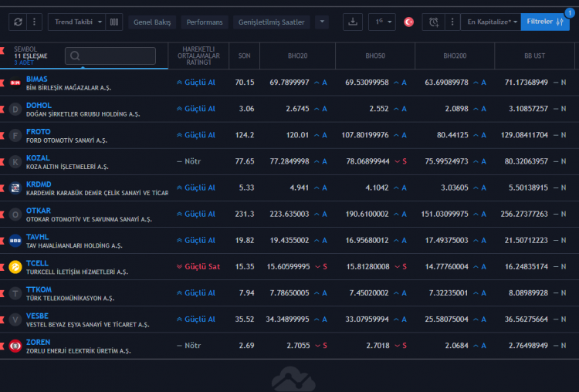
Task: Open KRDMD symbol link
Action: [39, 184]
